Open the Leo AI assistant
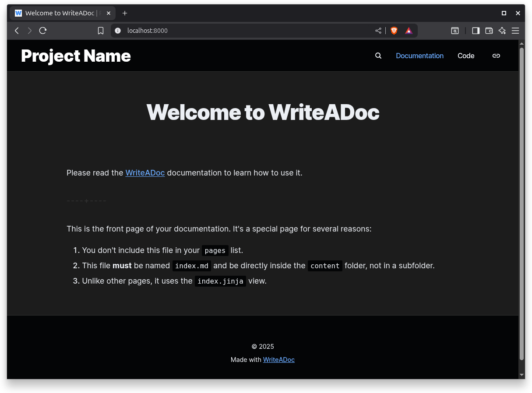The width and height of the screenshot is (532, 393). [502, 31]
